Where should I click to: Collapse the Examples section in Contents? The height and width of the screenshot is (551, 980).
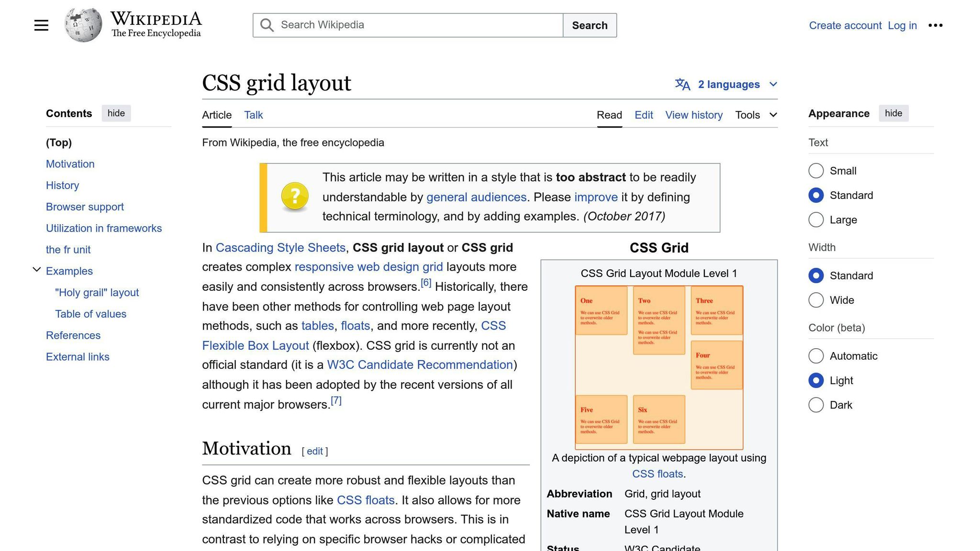(x=36, y=270)
